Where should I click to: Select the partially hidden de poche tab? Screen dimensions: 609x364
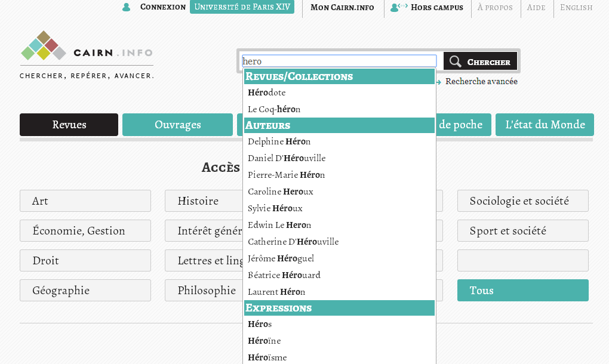(463, 125)
